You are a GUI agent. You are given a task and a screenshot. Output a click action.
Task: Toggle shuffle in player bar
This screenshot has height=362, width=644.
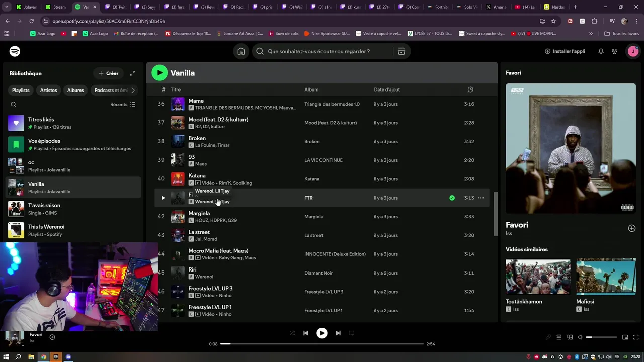[292, 333]
